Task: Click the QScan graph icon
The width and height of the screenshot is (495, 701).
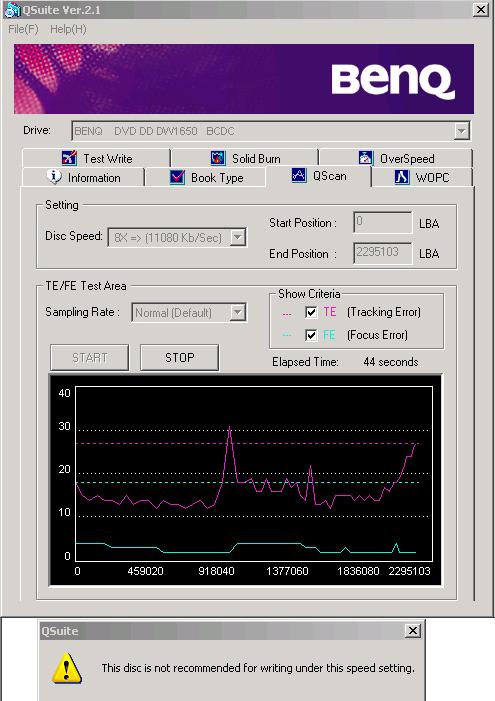Action: click(x=299, y=175)
